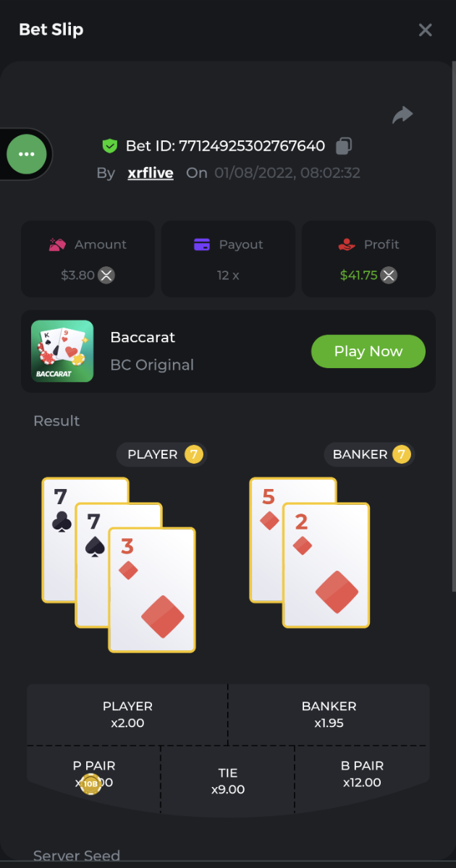Close the Bet Slip panel
Image resolution: width=456 pixels, height=868 pixels.
[426, 30]
